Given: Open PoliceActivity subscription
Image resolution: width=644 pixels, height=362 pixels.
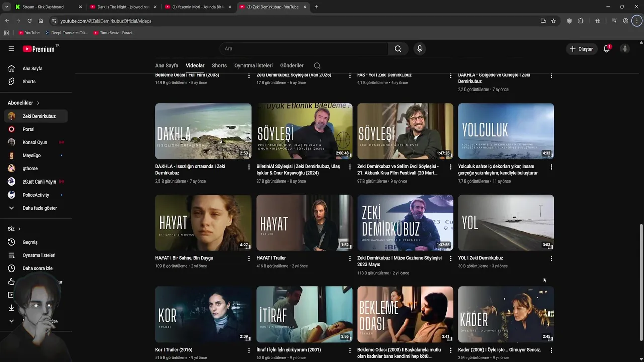Looking at the screenshot, I should pyautogui.click(x=36, y=195).
